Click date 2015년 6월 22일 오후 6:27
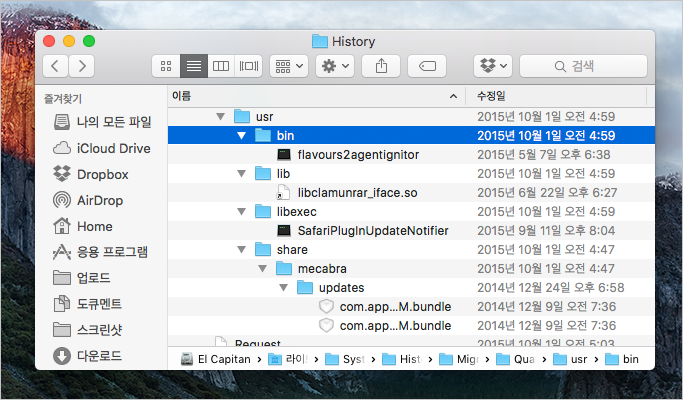This screenshot has width=683, height=400. click(x=547, y=193)
